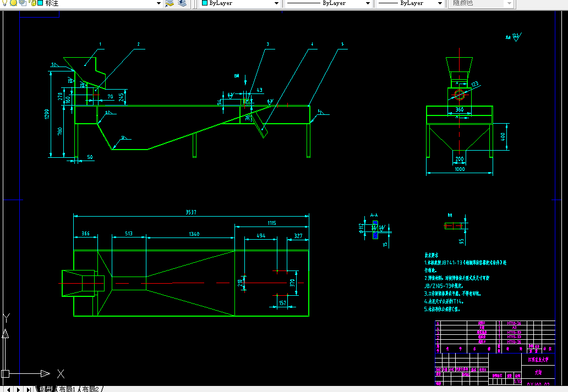
Task: Click the previous tab scroll arrow
Action: click(x=9, y=389)
